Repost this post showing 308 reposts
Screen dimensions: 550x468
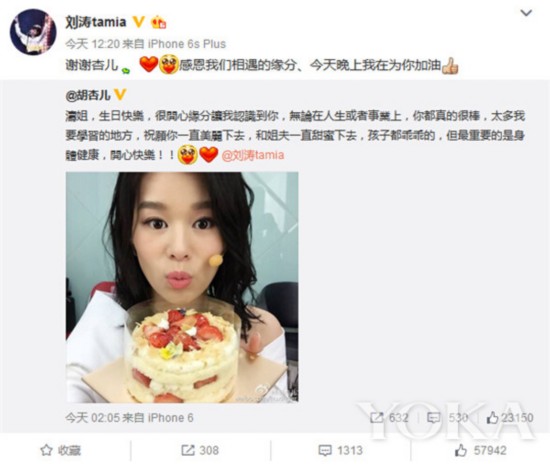click(x=200, y=450)
